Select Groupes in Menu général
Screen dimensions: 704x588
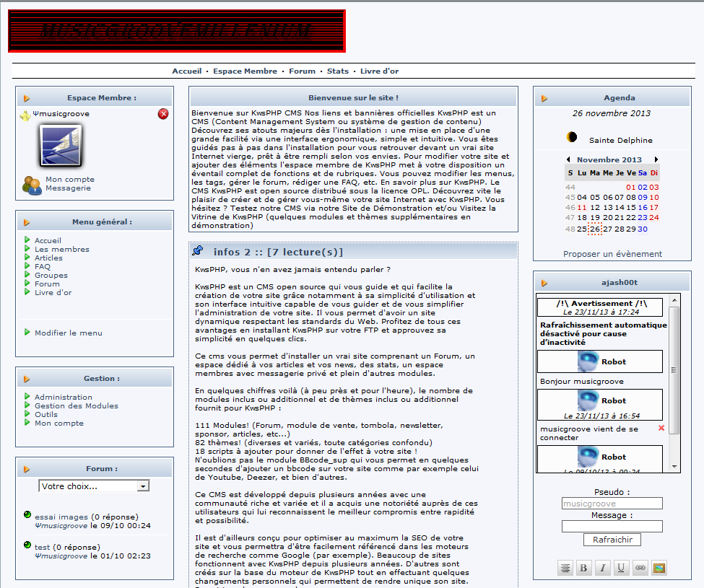(51, 275)
